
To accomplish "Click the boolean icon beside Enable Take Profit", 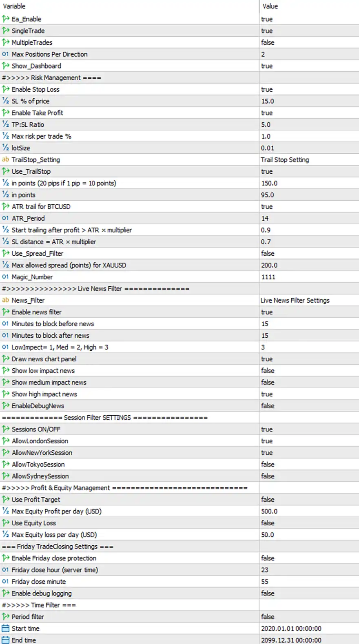I will [x=5, y=113].
